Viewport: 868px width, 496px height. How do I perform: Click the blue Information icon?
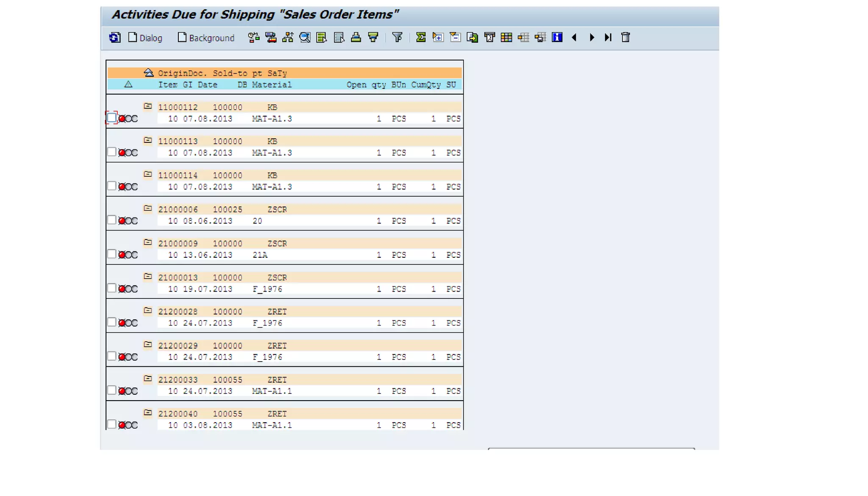(x=557, y=38)
